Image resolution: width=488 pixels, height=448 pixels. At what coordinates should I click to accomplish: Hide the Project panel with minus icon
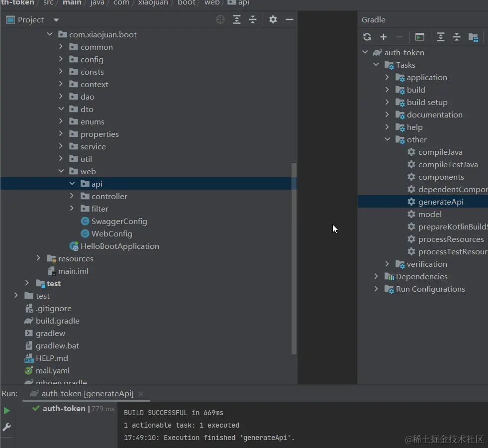pos(290,19)
